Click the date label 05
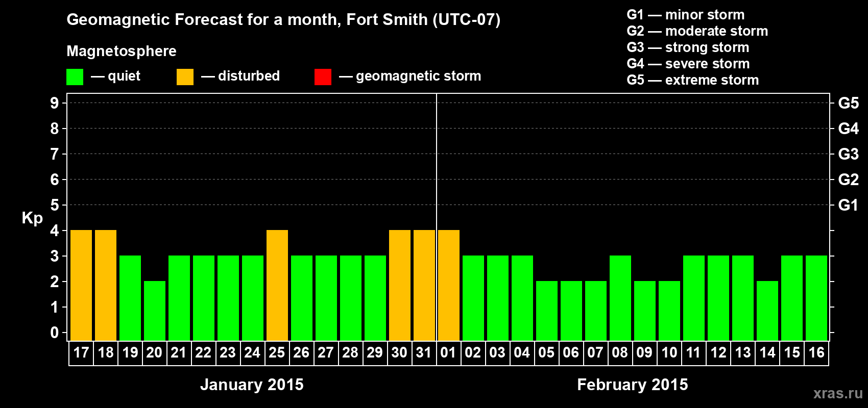 (546, 353)
